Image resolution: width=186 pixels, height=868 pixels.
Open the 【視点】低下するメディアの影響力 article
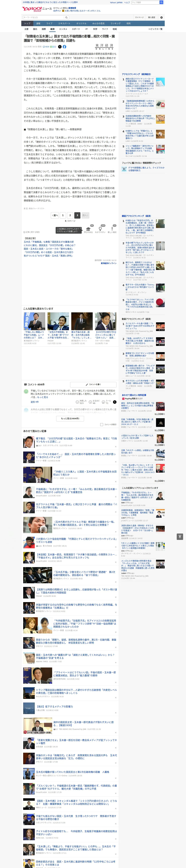click(54, 706)
